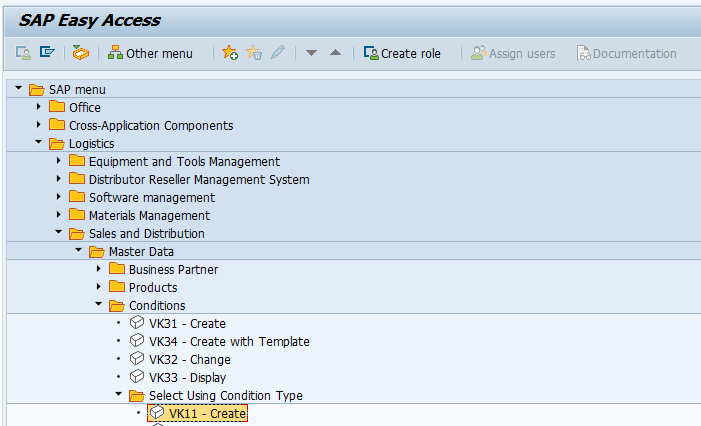Click the Equipment and Tools Management folder icon
The image size is (701, 426).
point(77,160)
